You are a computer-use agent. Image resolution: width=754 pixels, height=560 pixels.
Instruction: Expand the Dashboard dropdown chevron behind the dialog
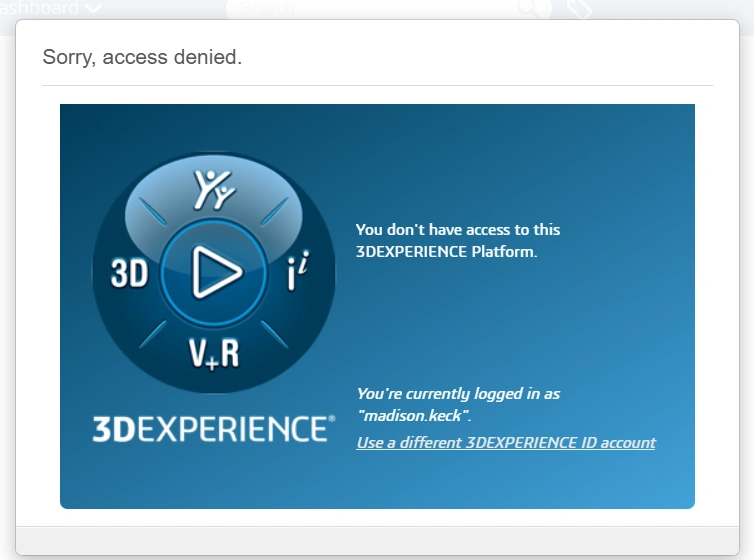click(94, 8)
